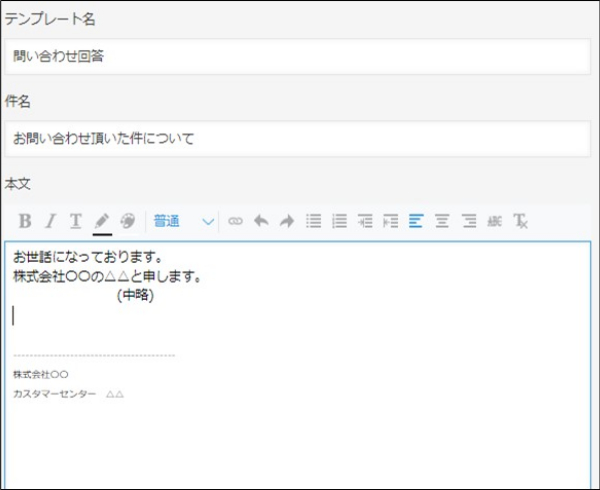Click signature line 株式会社〇〇
600x490 pixels.
click(x=41, y=374)
